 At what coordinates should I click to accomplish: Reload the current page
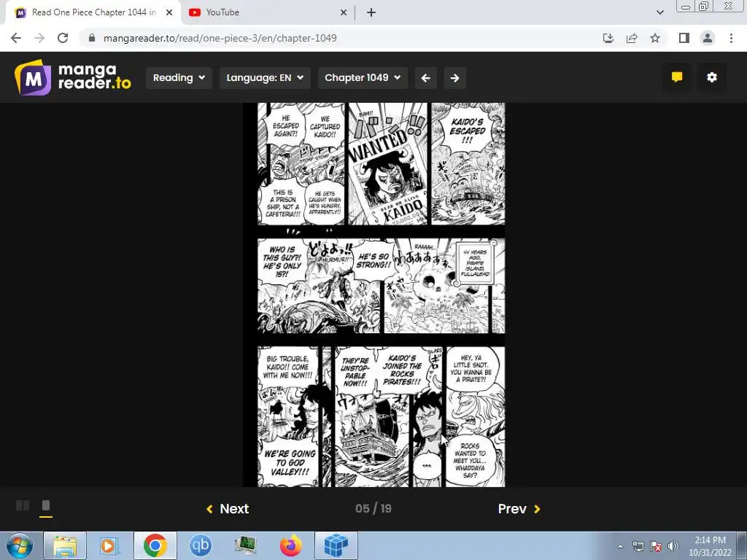(x=63, y=38)
